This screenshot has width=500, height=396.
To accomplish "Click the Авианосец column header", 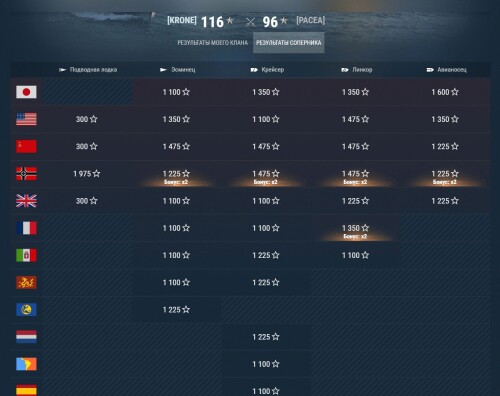I will coord(447,70).
